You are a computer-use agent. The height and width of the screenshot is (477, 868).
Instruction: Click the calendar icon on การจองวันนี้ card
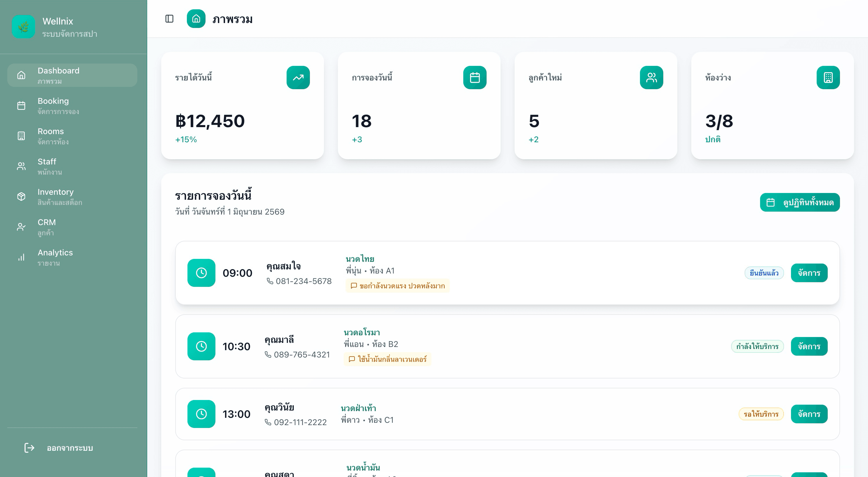tap(475, 78)
